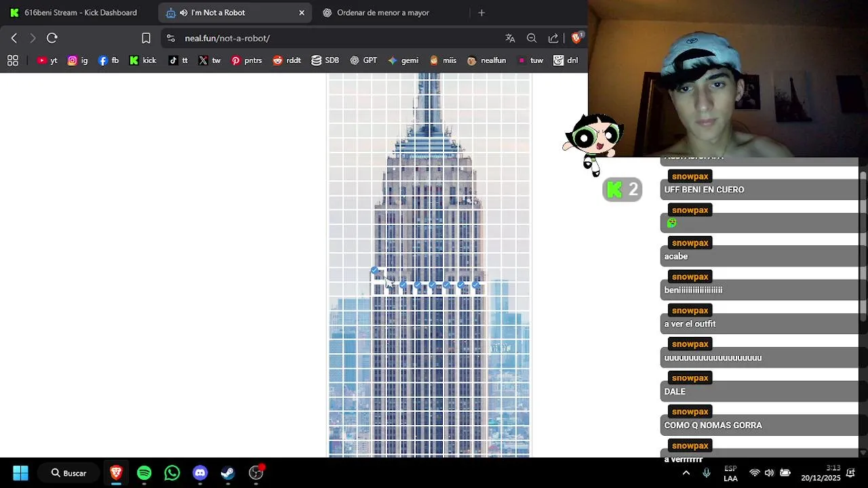
Task: Click the translate page icon
Action: [x=510, y=38]
